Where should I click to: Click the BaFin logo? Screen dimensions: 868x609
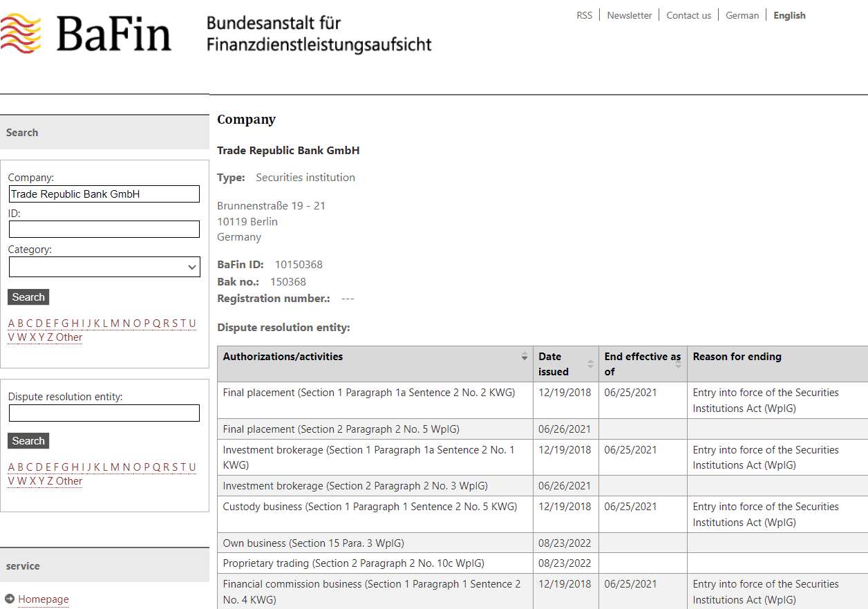coord(86,33)
